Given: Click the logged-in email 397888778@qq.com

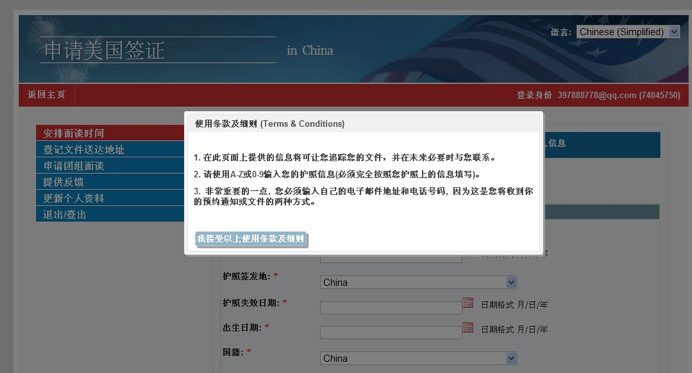Looking at the screenshot, I should (x=597, y=95).
